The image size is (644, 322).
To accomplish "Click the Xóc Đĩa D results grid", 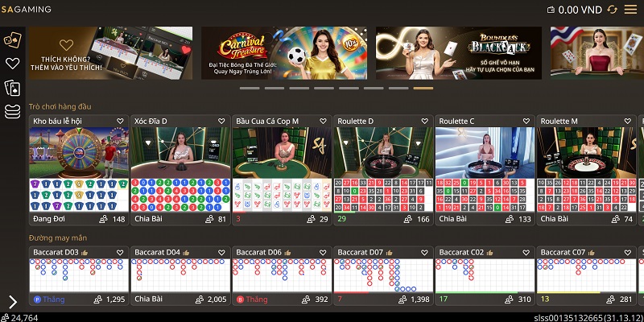I will coord(180,195).
